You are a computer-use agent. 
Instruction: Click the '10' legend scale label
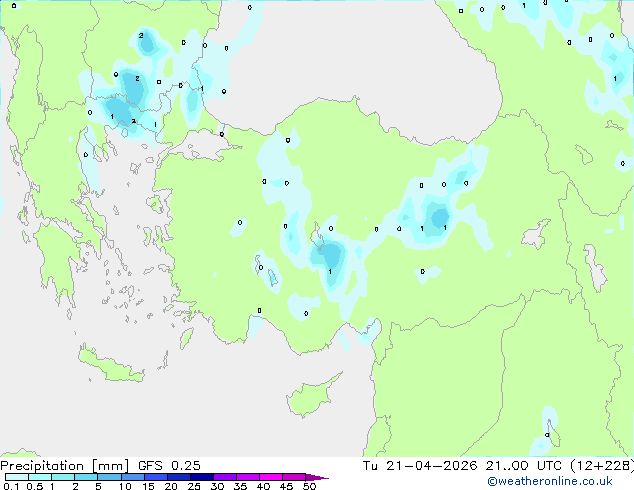[125, 486]
